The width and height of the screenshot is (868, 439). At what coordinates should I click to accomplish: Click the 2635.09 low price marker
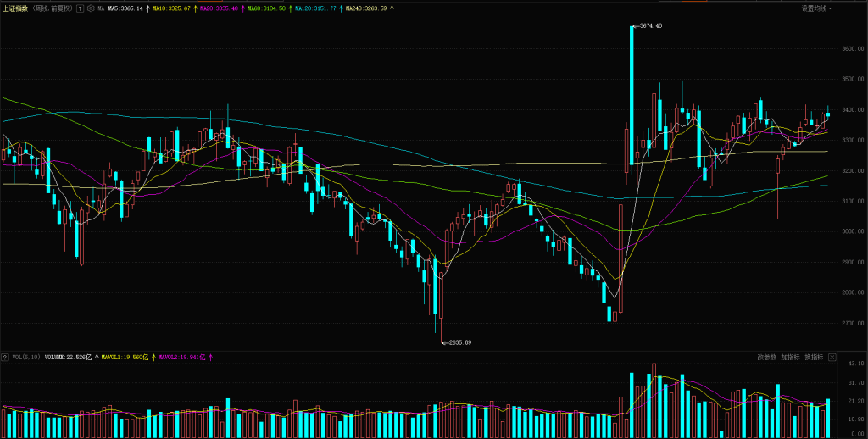458,342
